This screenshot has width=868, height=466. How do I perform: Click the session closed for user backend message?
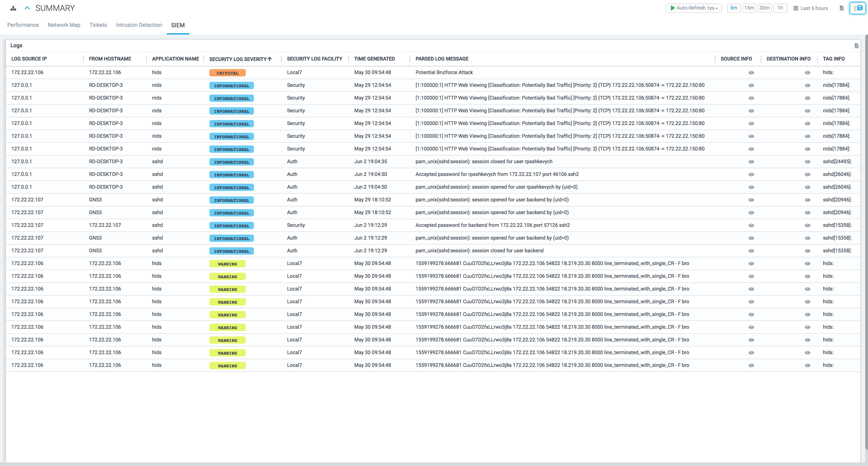coord(479,251)
